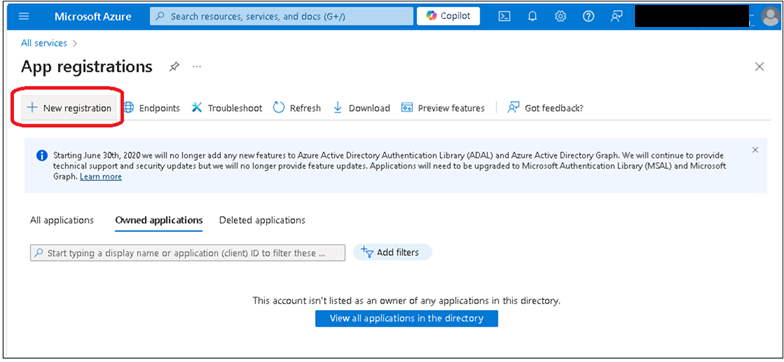Send feedback from top bar icon

616,16
